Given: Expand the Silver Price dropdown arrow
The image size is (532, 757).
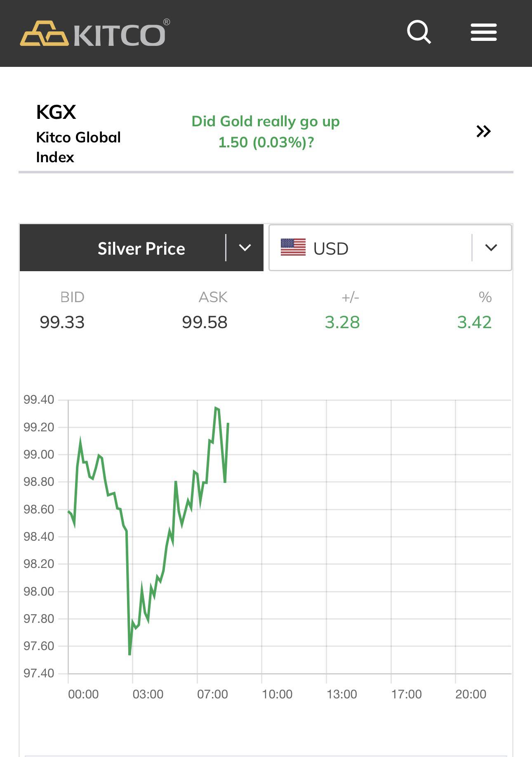Looking at the screenshot, I should click(245, 248).
